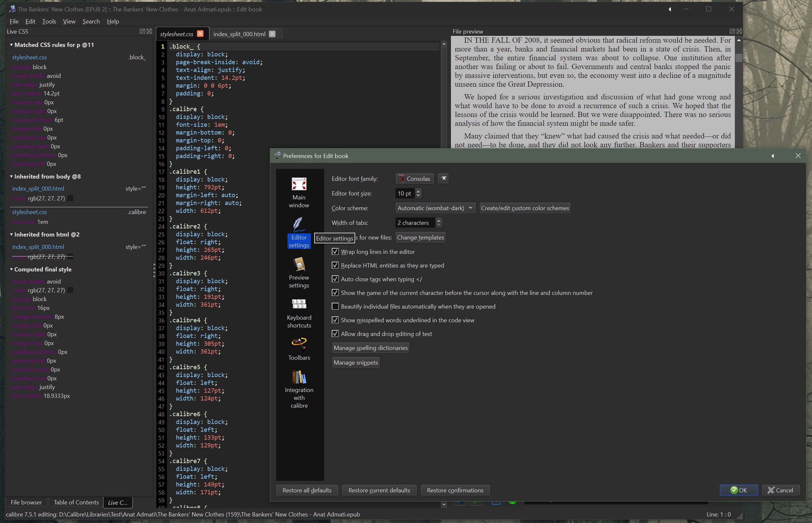The height and width of the screenshot is (523, 812).
Task: Disable Wrap long lines in the editor
Action: click(335, 252)
